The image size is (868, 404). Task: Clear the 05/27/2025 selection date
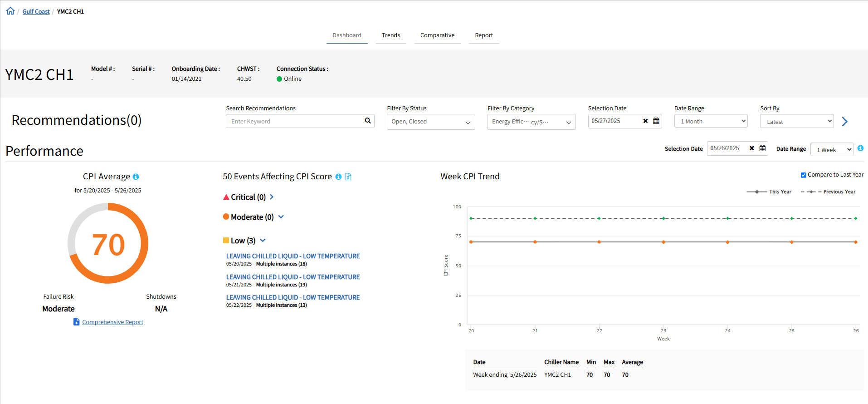[x=645, y=121]
